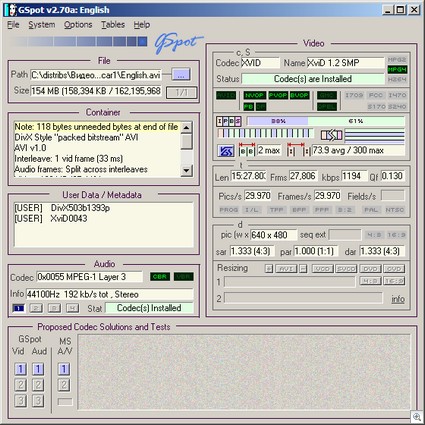Click the frame reorder arrow icon
This screenshot has width=425, height=425.
[x=331, y=135]
